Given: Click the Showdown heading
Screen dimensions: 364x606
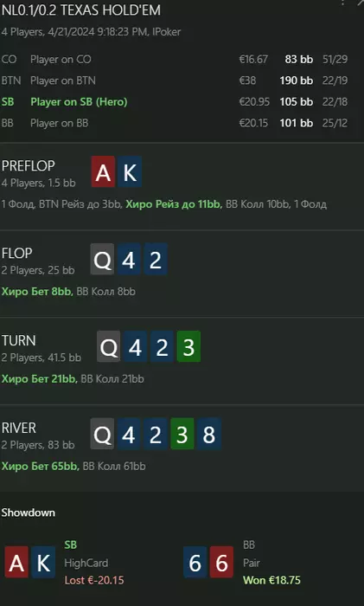Looking at the screenshot, I should pyautogui.click(x=29, y=513).
